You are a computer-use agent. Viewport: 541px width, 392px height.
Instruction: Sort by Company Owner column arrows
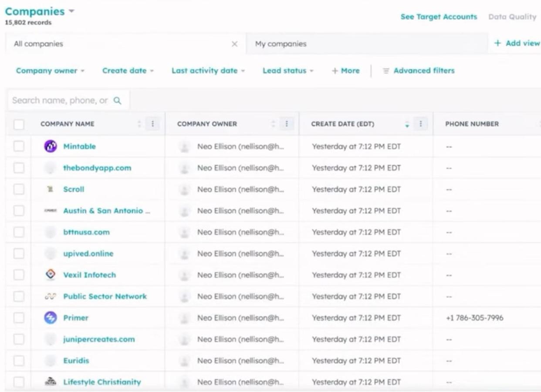pos(273,124)
